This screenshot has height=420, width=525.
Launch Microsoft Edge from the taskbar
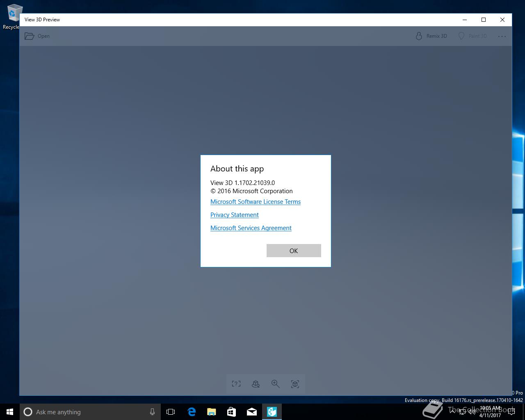[x=192, y=412]
